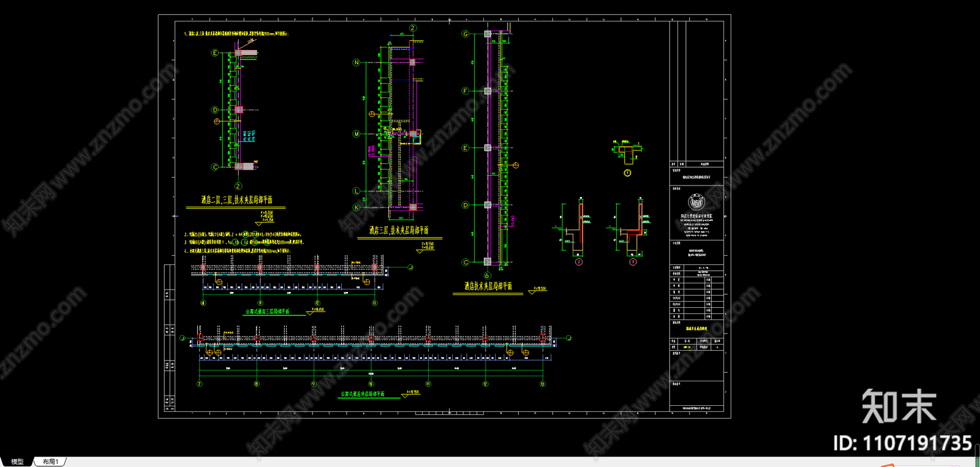Select axis bubble F on the right plan
This screenshot has width=980, height=467.
[x=466, y=91]
